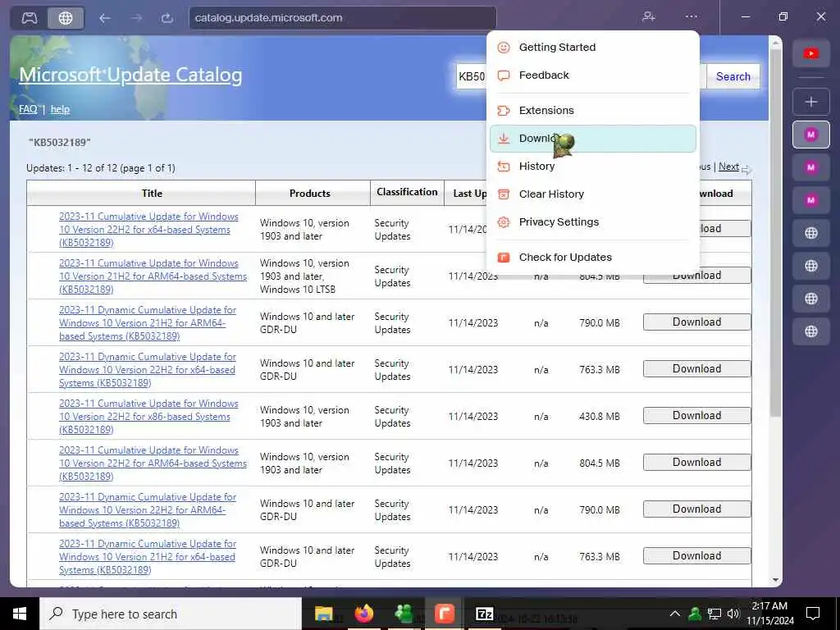The height and width of the screenshot is (630, 840).
Task: Open the notification center icon
Action: click(x=813, y=614)
